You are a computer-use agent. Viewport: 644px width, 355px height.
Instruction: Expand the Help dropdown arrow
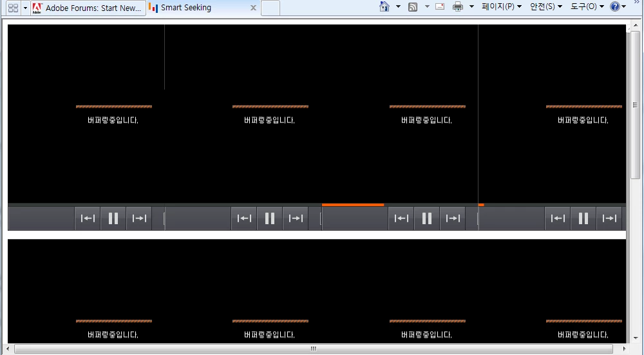[x=624, y=6]
